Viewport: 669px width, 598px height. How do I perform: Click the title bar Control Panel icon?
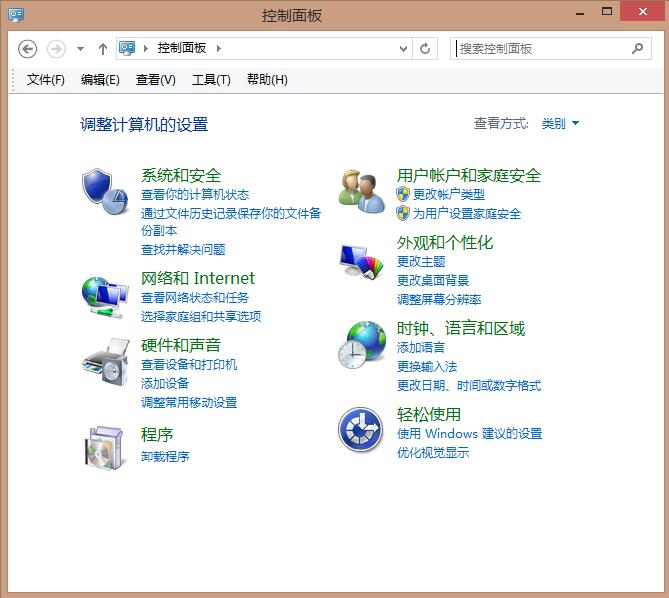coord(16,15)
